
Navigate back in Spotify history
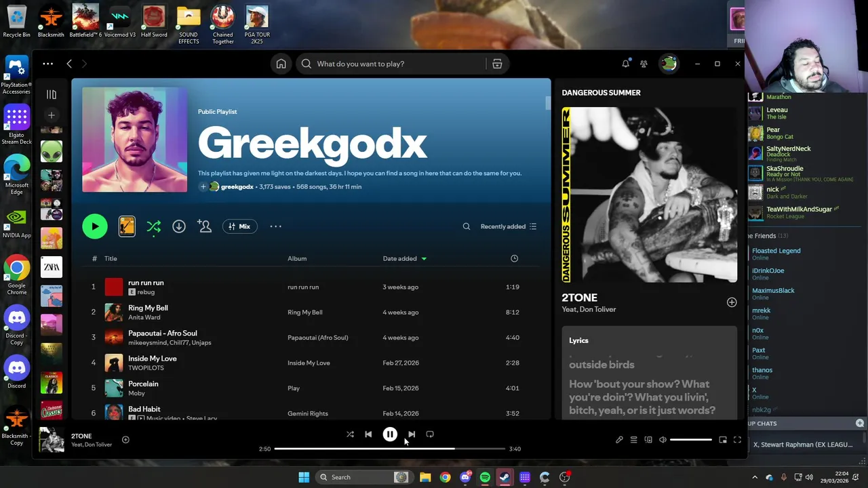[69, 64]
